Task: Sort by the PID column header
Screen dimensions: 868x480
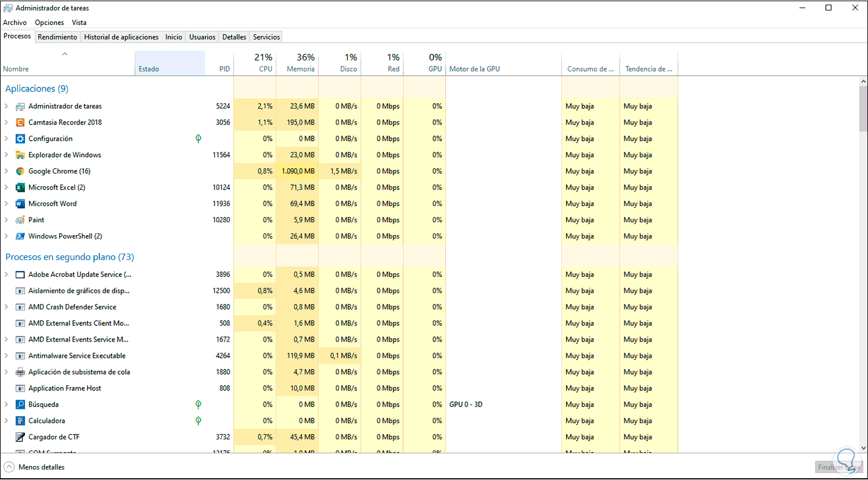Action: coord(219,63)
